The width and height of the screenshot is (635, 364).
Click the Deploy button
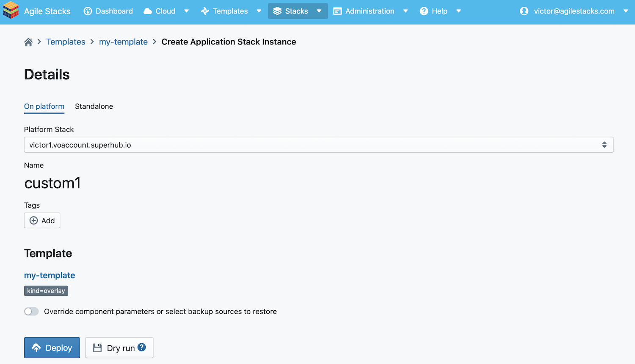[52, 348]
